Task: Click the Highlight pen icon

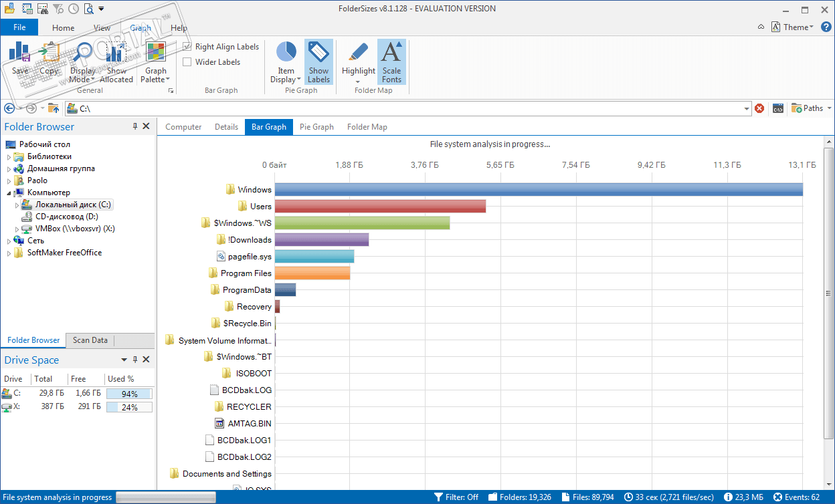Action: pos(359,51)
